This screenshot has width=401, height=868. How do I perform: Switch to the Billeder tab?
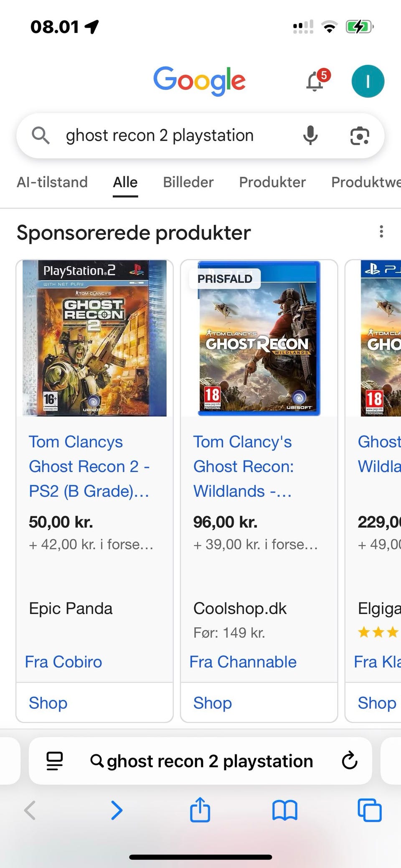[188, 182]
